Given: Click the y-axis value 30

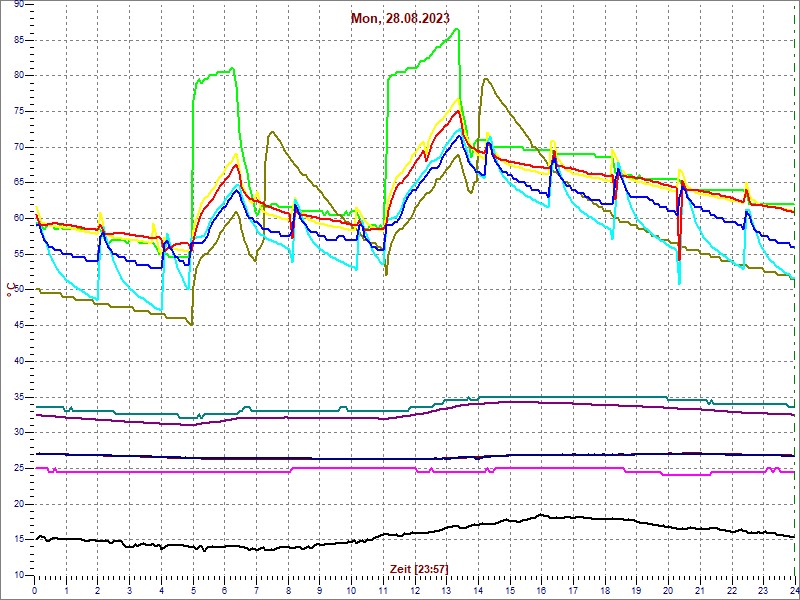Looking at the screenshot, I should 19,433.
